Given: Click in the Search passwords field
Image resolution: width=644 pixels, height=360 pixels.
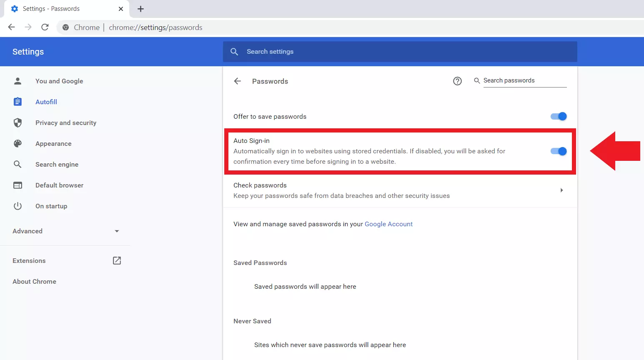Looking at the screenshot, I should pos(525,80).
